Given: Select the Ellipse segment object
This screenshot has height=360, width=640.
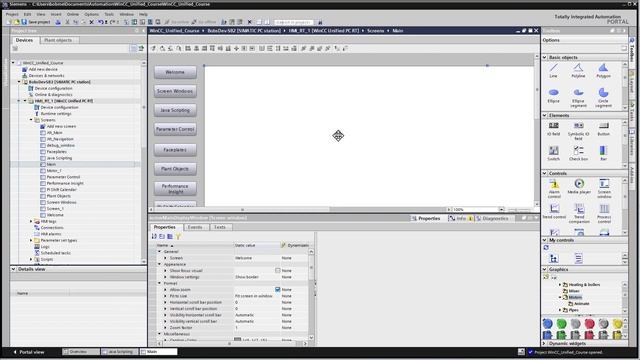Looking at the screenshot, I should 578,98.
